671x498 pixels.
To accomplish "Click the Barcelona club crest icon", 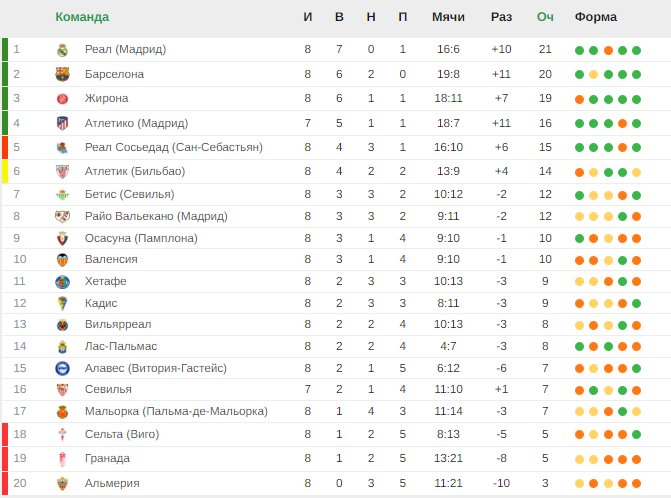I will click(62, 74).
